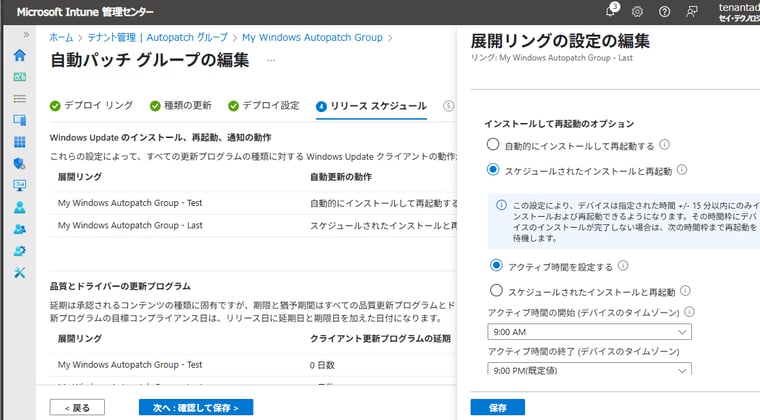Click the 保存 button in the side panel

pos(498,407)
